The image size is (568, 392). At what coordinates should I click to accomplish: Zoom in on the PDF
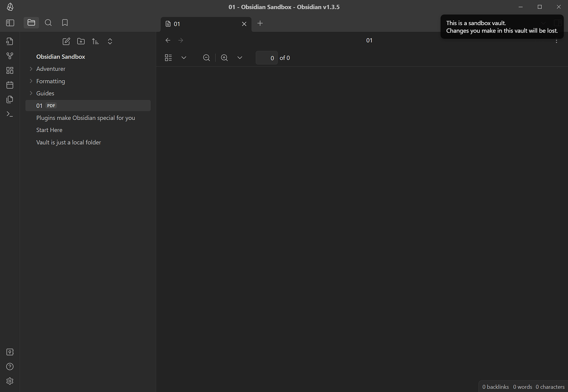[224, 58]
